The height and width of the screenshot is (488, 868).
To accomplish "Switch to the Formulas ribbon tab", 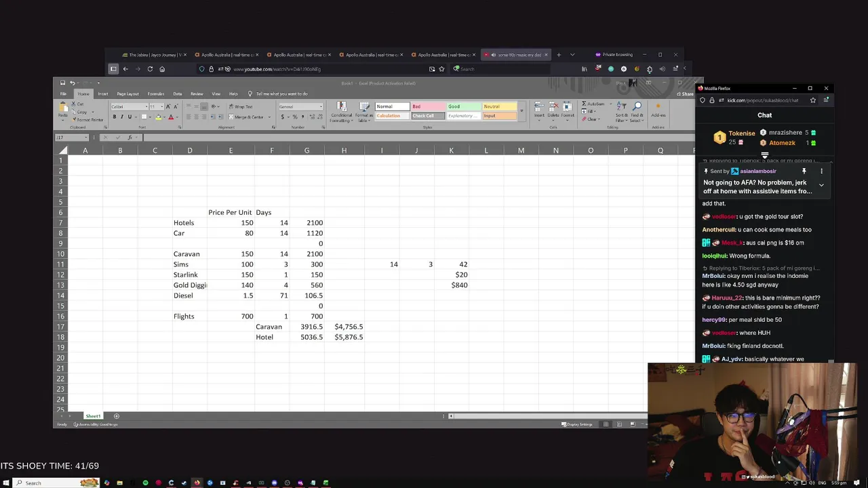I will coord(156,94).
